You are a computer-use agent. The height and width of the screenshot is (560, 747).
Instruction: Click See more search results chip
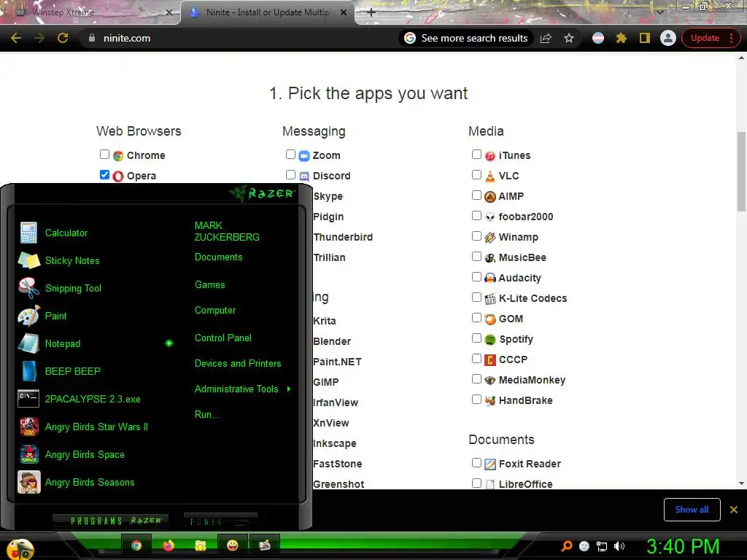point(466,38)
